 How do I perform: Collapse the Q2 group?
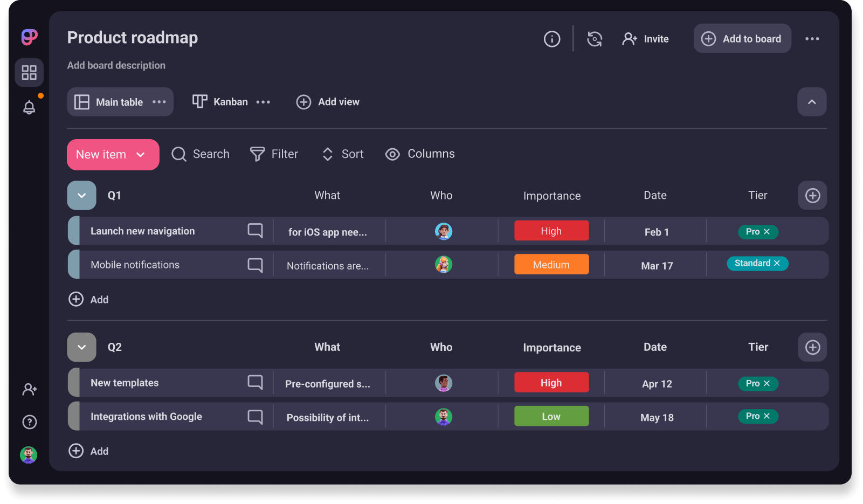coord(81,347)
